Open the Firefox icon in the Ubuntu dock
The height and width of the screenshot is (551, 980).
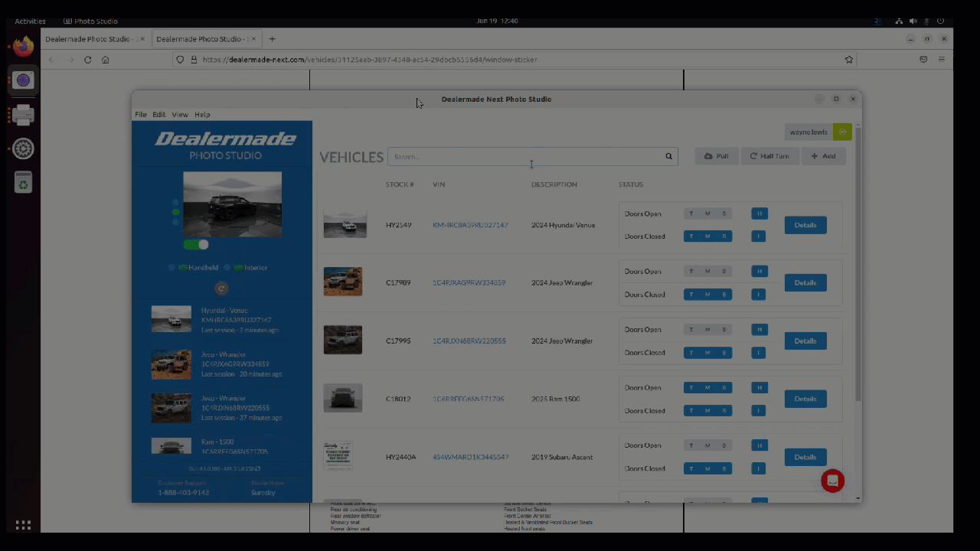pyautogui.click(x=23, y=46)
